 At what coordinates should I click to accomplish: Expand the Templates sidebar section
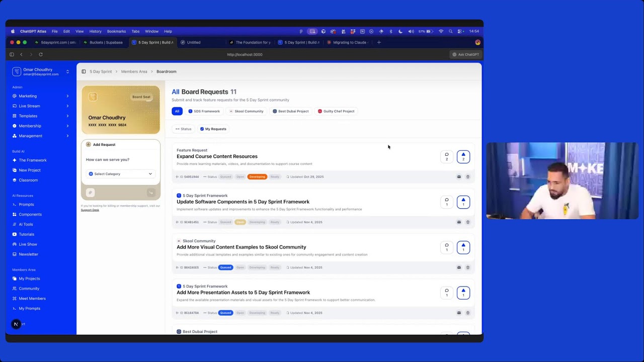41,116
